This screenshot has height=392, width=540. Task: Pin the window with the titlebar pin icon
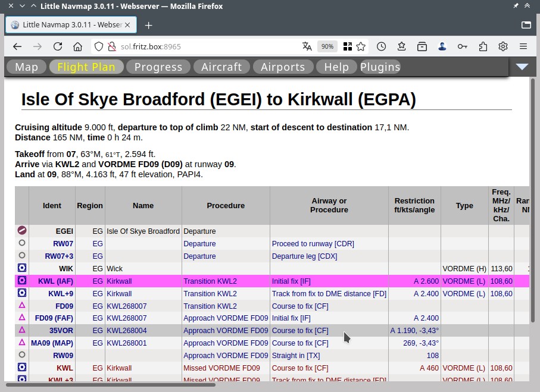516,6
